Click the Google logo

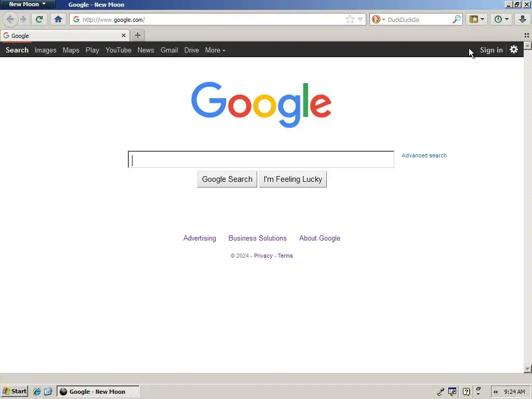261,104
